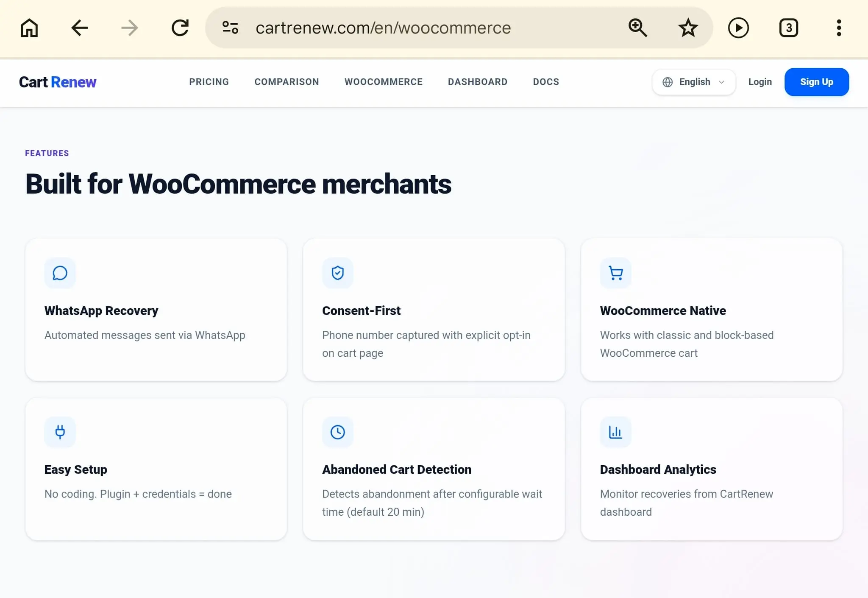
Task: Click the globe icon in language selector
Action: pyautogui.click(x=668, y=82)
